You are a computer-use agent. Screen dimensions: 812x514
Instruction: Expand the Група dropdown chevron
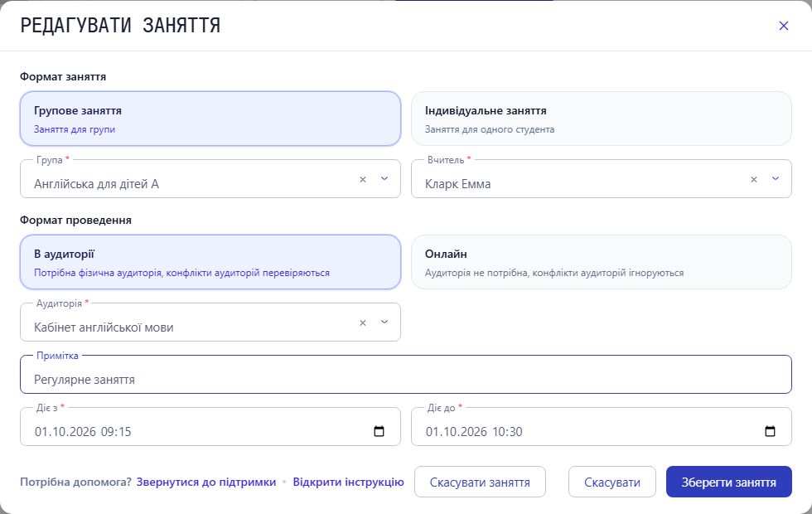[384, 179]
